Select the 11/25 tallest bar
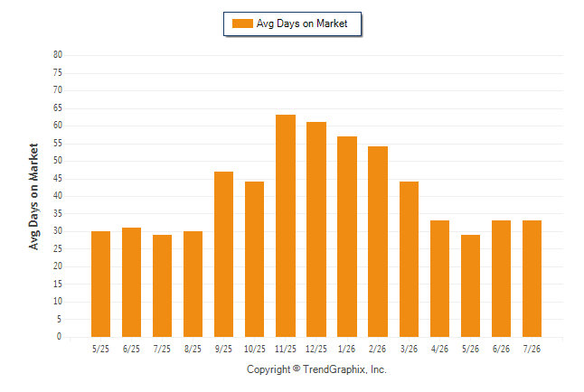 pyautogui.click(x=286, y=226)
